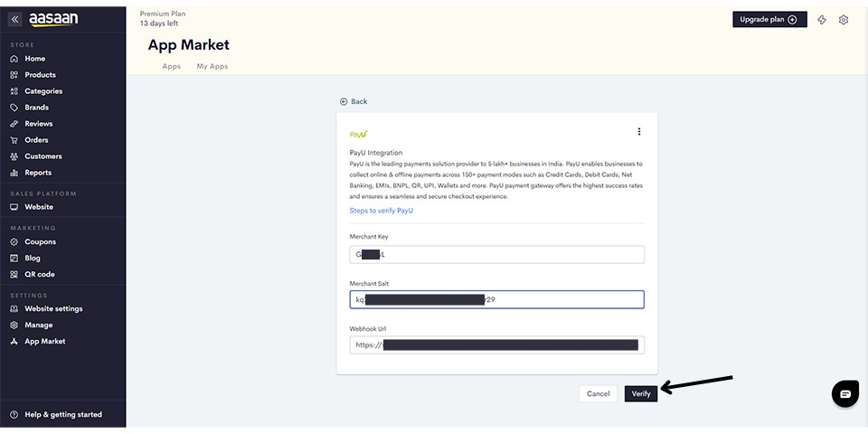Screen dimensions: 868x434
Task: Open the lightning bolt quick actions icon
Action: coord(822,20)
